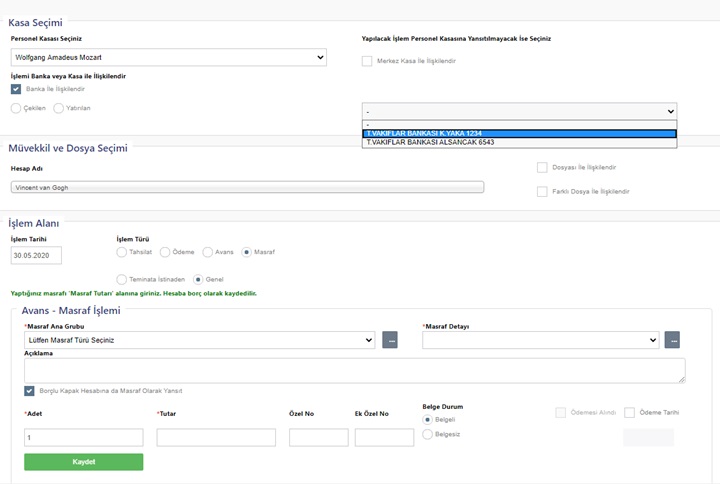This screenshot has width=720, height=484.
Task: Click the button beside Masraf Detayı dropdown
Action: tap(672, 340)
